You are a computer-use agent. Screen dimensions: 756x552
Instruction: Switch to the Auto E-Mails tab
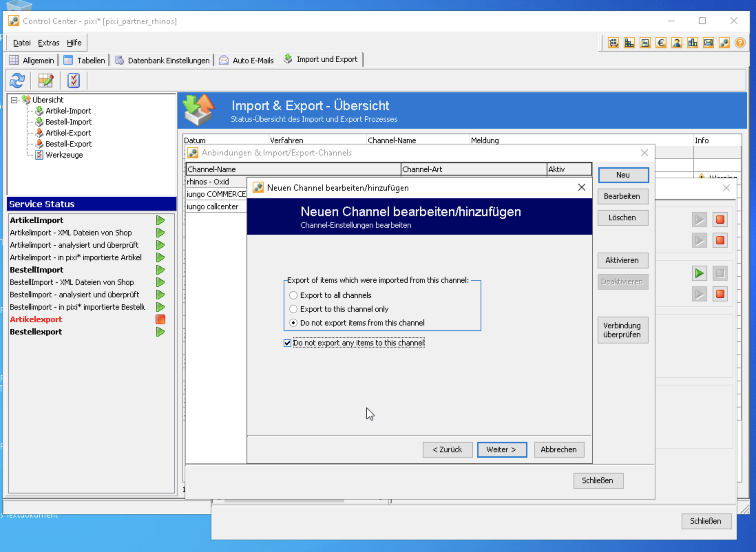coord(246,60)
